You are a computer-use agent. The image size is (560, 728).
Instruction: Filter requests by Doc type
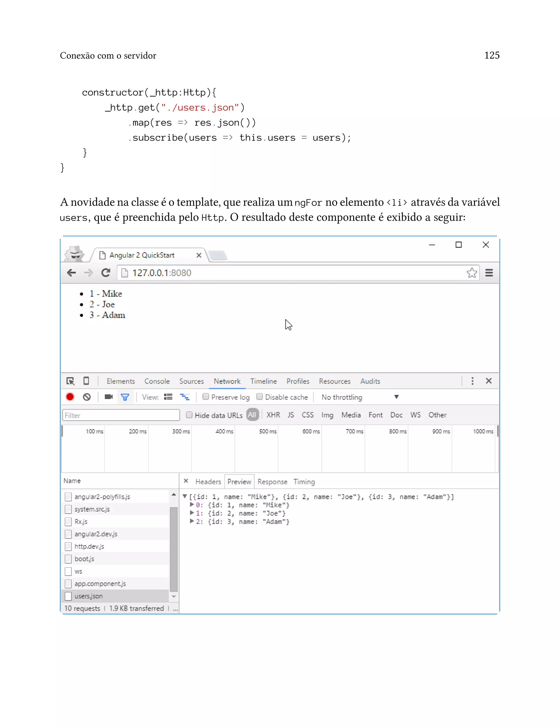[396, 415]
